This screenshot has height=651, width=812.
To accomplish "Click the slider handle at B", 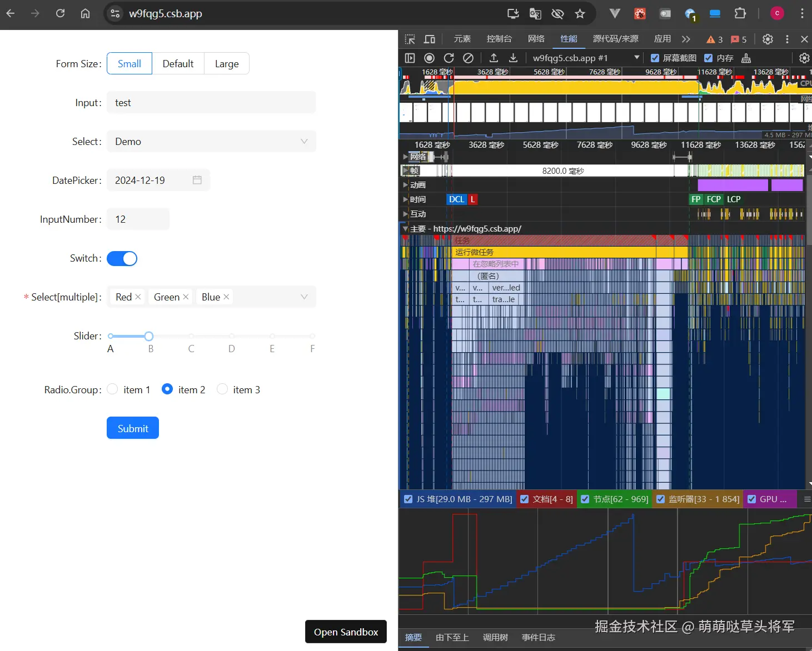I will (x=149, y=336).
